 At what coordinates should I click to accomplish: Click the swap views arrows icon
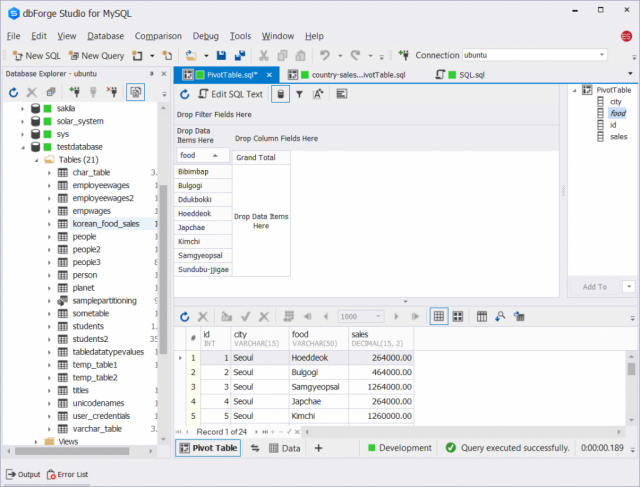(255, 448)
